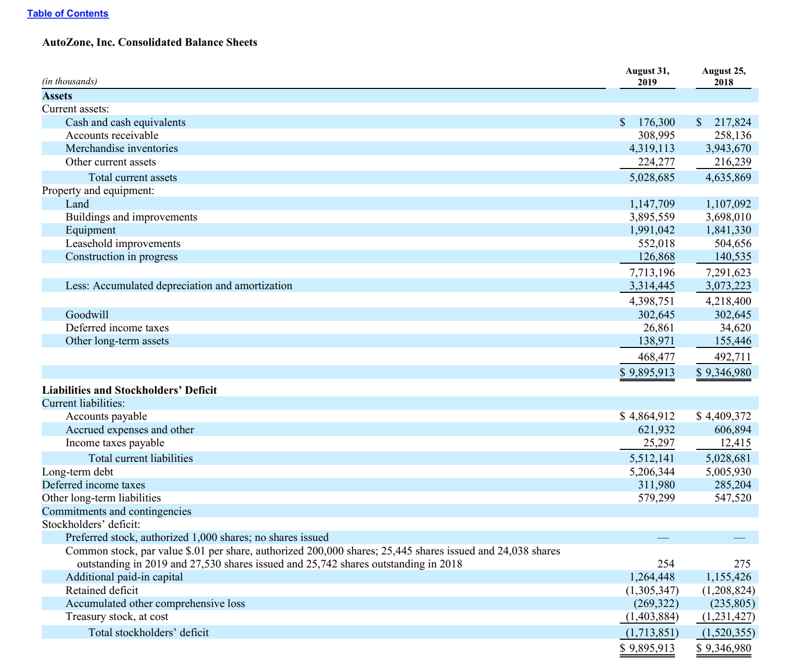Click the 'Merchandise inventories' row label
Screen dimensions: 806x672
click(122, 148)
